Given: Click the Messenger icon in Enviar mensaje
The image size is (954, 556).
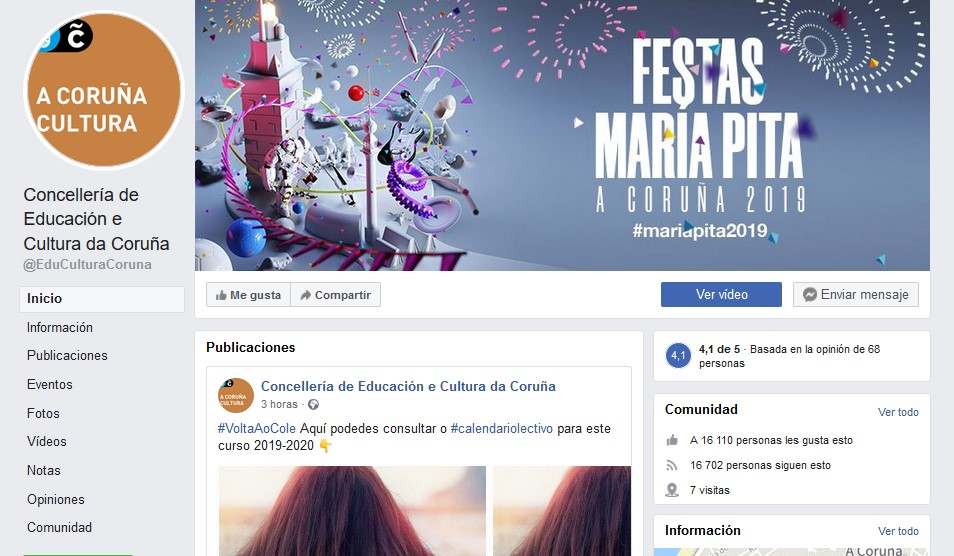Looking at the screenshot, I should (x=809, y=294).
